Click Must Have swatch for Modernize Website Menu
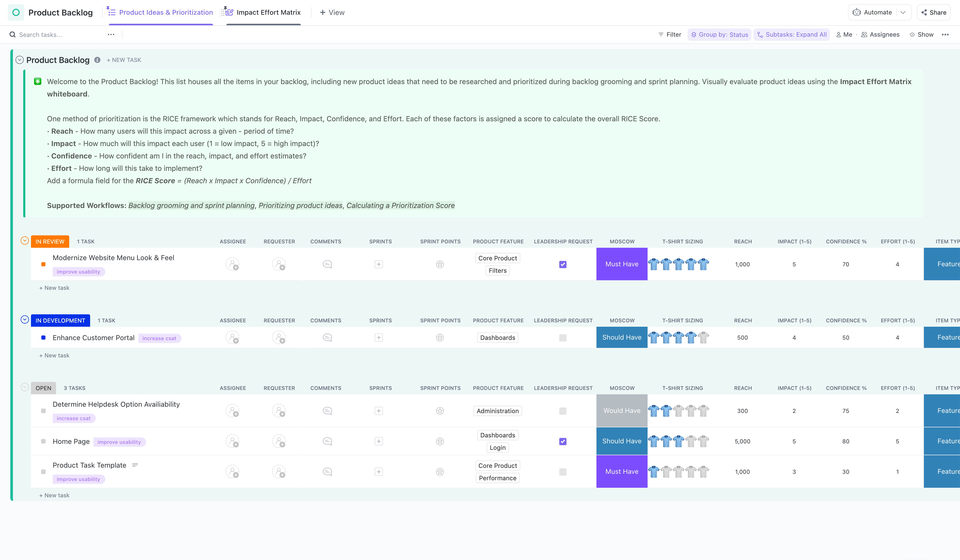Viewport: 960px width, 560px height. [x=622, y=264]
